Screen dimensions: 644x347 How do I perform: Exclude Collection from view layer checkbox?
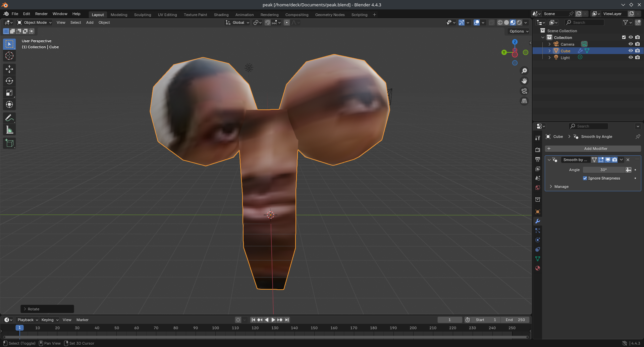coord(624,37)
